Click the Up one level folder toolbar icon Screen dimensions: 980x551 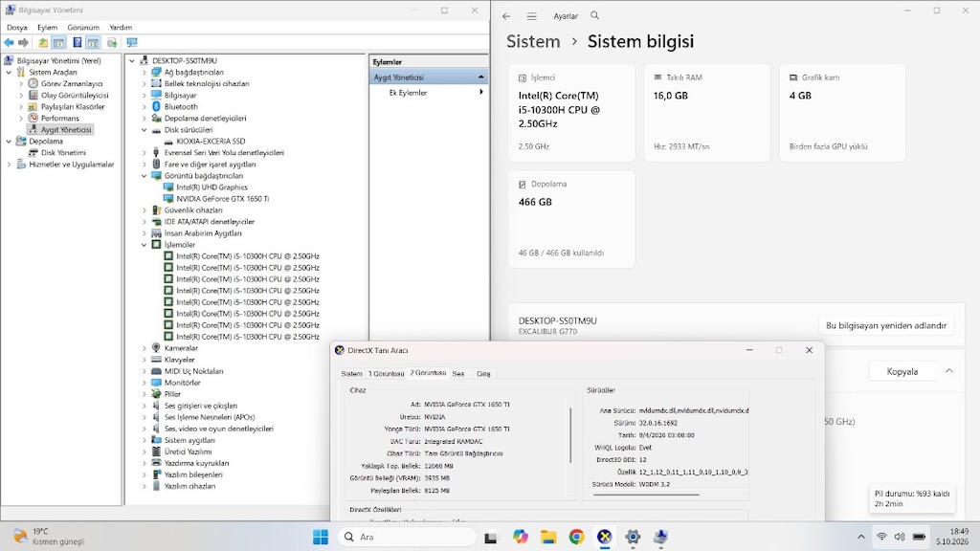tap(42, 42)
